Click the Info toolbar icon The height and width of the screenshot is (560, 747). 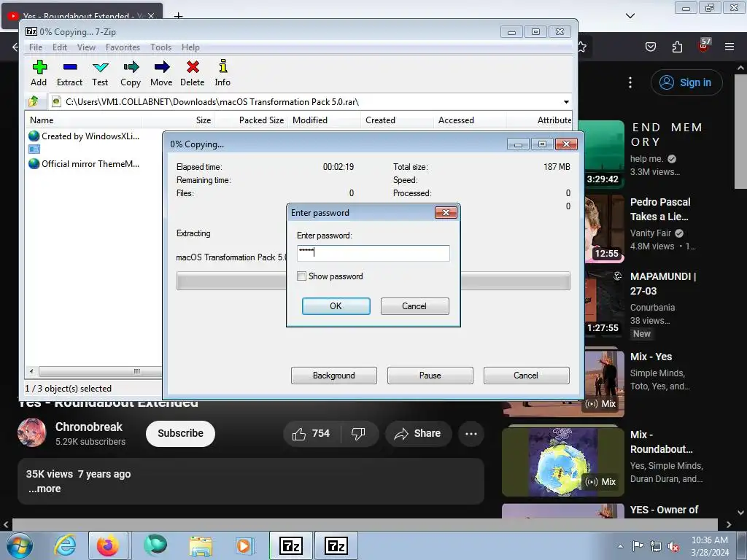click(x=222, y=74)
